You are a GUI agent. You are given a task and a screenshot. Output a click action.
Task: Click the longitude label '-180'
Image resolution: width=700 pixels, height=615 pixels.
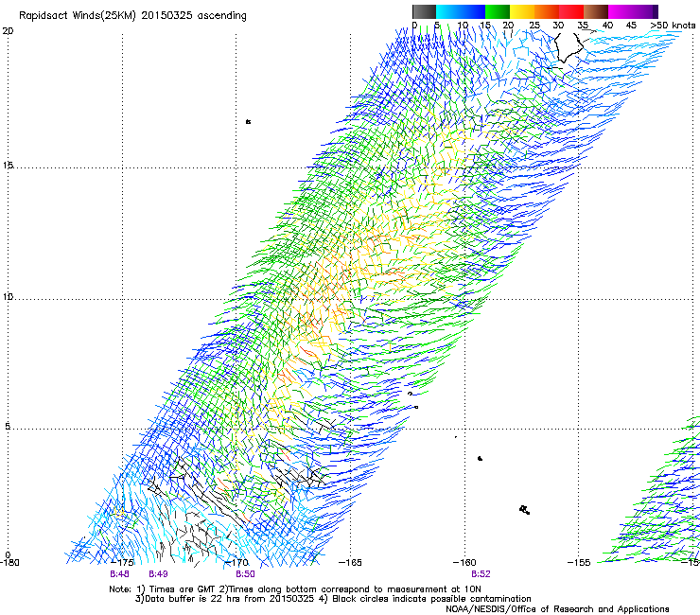(x=9, y=563)
